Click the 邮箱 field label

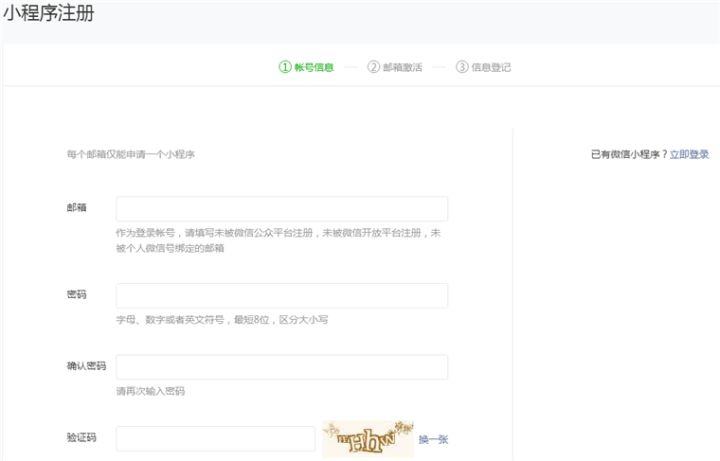click(x=76, y=208)
